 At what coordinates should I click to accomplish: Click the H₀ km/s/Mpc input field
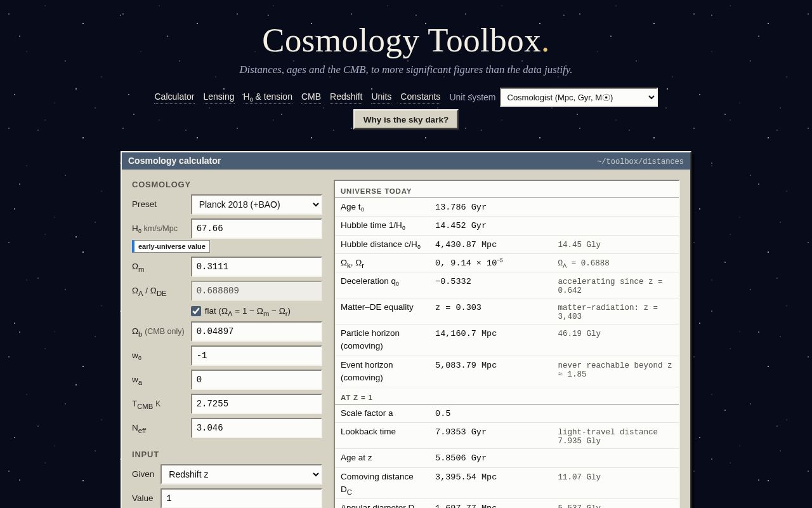pyautogui.click(x=256, y=229)
